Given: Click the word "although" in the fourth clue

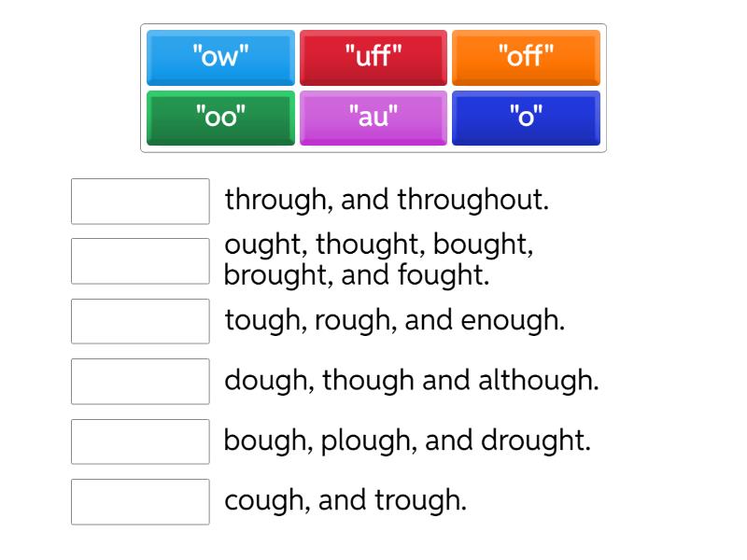Looking at the screenshot, I should click(x=538, y=381).
